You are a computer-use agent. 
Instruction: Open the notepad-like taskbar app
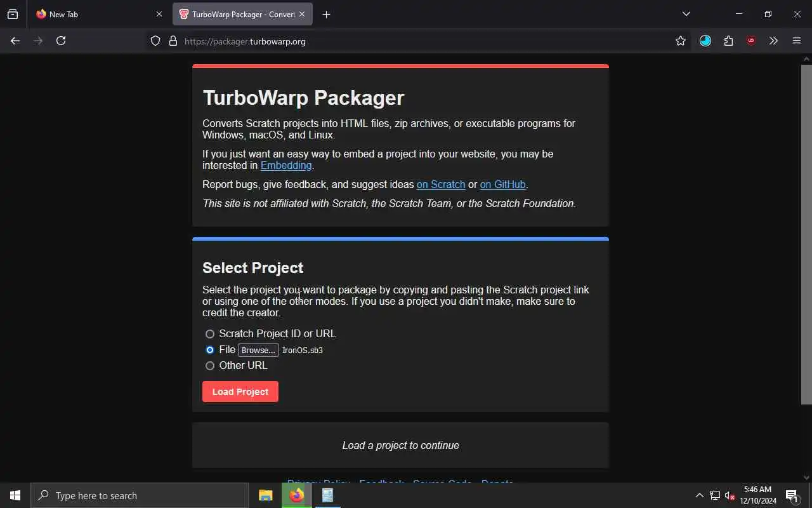click(x=327, y=495)
